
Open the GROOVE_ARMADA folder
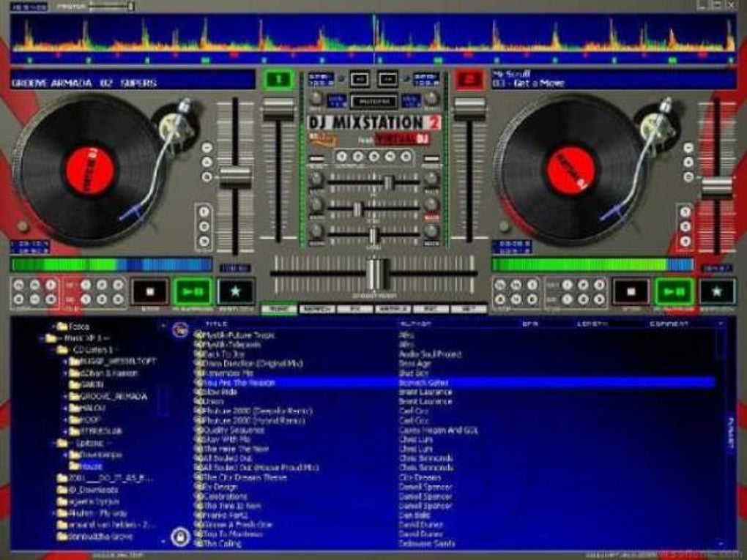click(114, 396)
